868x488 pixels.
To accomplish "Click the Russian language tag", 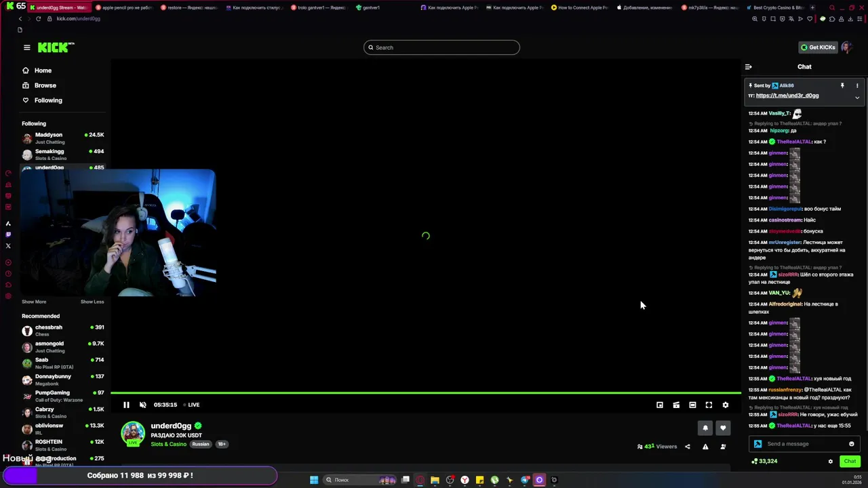I will pos(201,444).
